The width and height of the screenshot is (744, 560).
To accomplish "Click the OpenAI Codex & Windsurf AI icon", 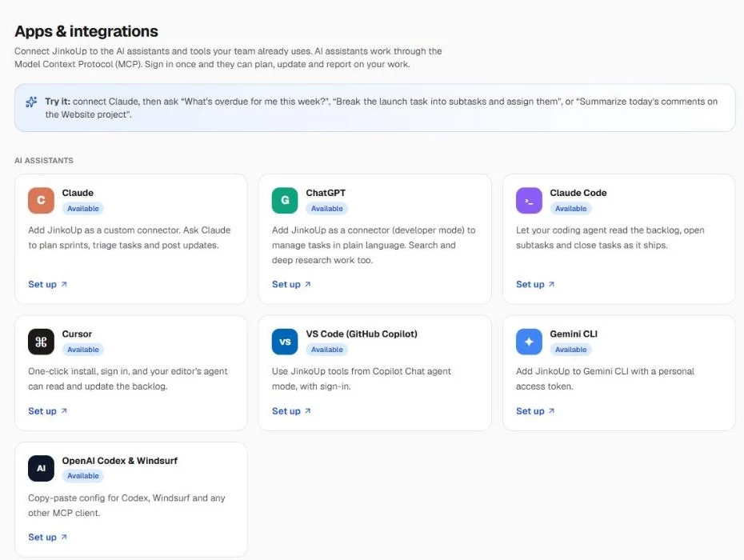I will click(x=41, y=469).
